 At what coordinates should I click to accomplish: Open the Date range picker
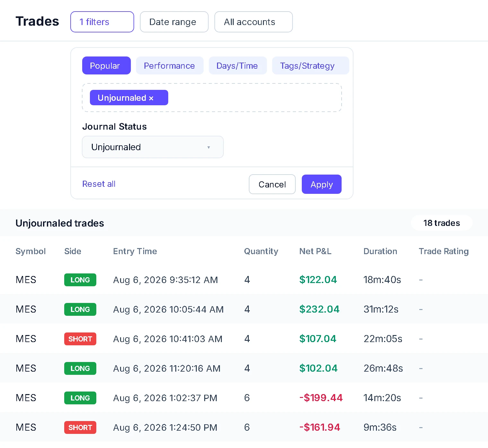point(174,22)
